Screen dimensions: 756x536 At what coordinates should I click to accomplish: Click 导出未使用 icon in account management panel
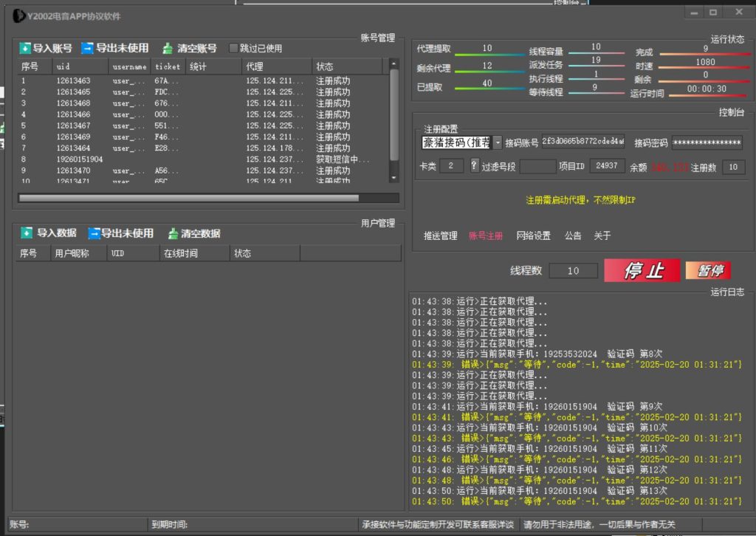coord(87,49)
